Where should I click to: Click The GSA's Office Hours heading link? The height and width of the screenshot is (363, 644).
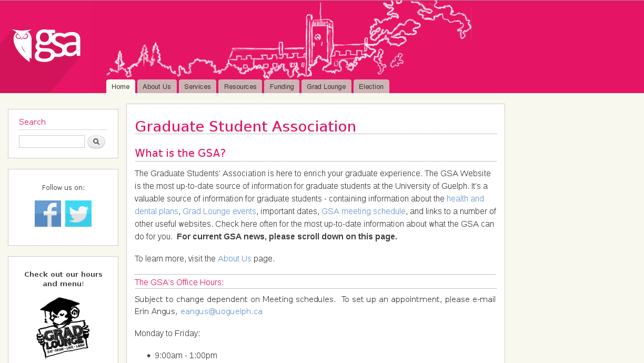click(178, 282)
